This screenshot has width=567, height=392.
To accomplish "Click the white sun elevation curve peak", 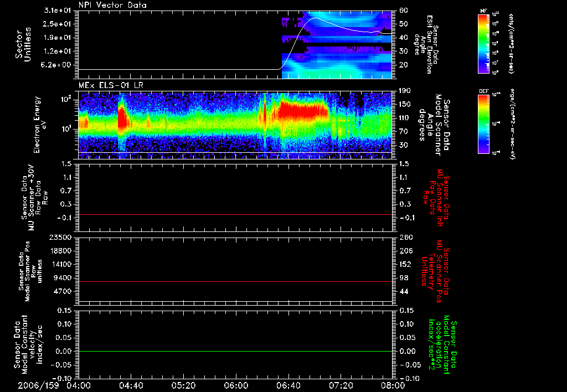I will (x=315, y=18).
